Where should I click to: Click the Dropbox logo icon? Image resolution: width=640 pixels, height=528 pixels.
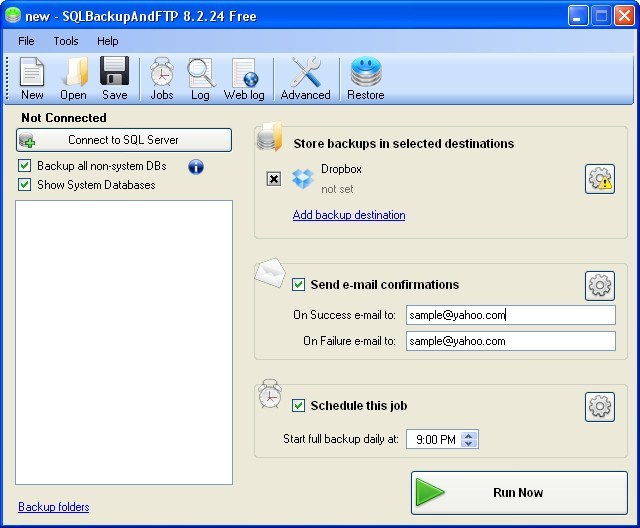pos(303,179)
